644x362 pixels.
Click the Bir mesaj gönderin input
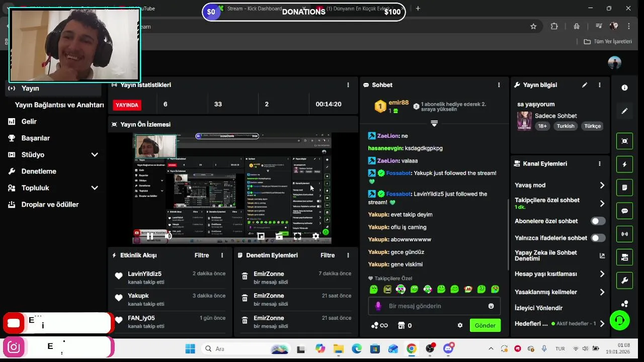tap(435, 306)
